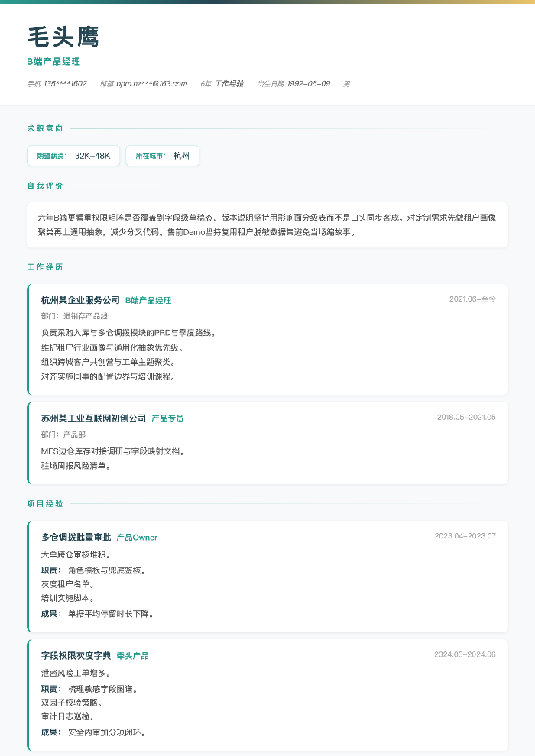
Task: Click the B端产品经理 subtitle under the name
Action: click(x=53, y=62)
